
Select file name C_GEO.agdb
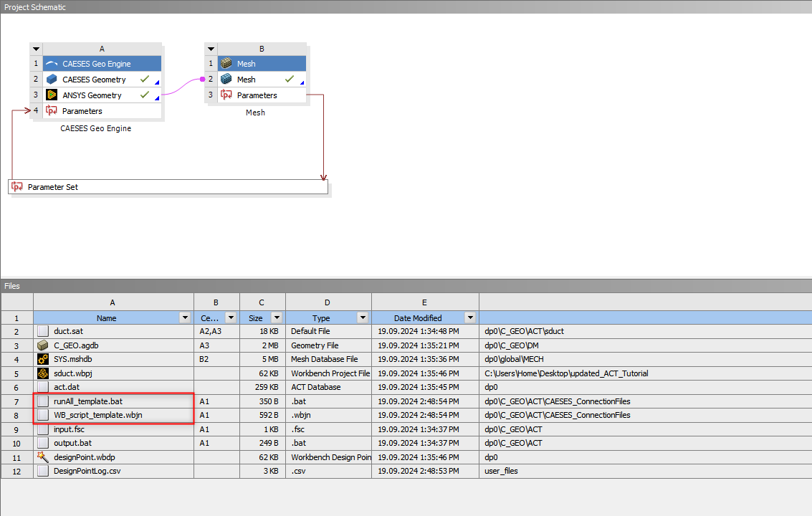pos(76,345)
